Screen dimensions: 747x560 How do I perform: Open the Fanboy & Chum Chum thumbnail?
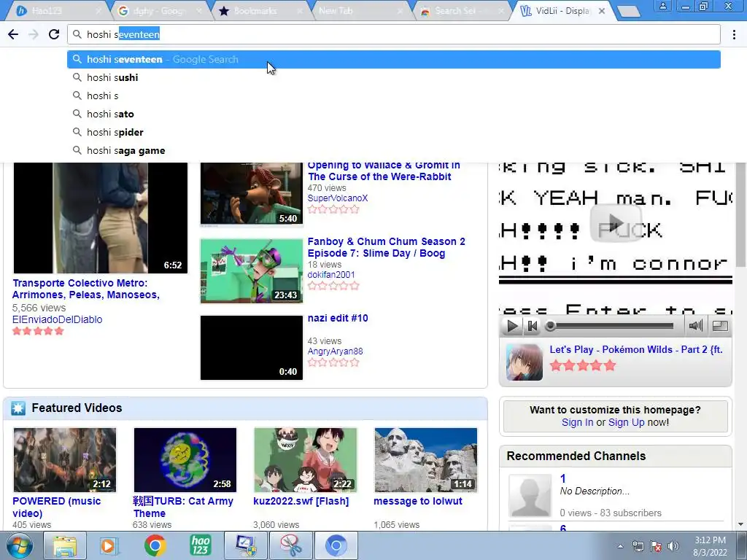(x=252, y=271)
